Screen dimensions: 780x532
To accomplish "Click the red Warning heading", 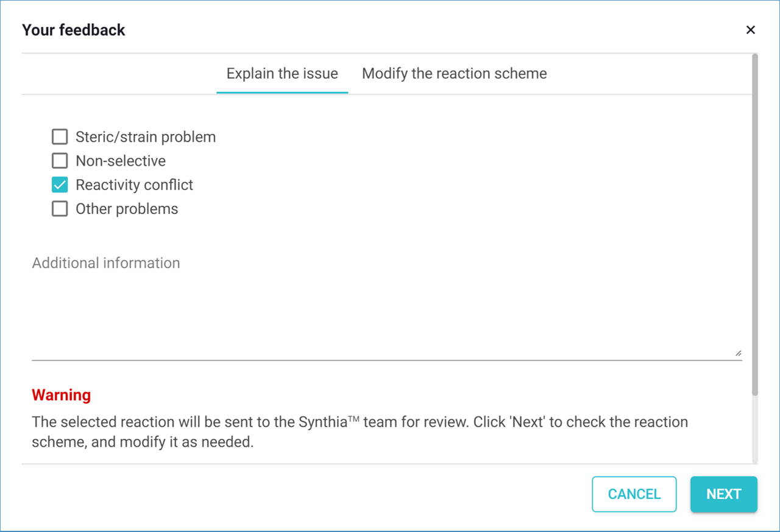I will pos(61,395).
